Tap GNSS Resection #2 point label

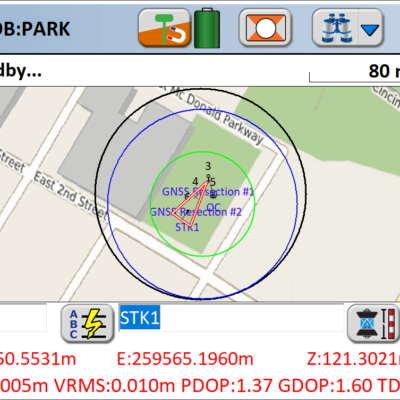pyautogui.click(x=196, y=212)
